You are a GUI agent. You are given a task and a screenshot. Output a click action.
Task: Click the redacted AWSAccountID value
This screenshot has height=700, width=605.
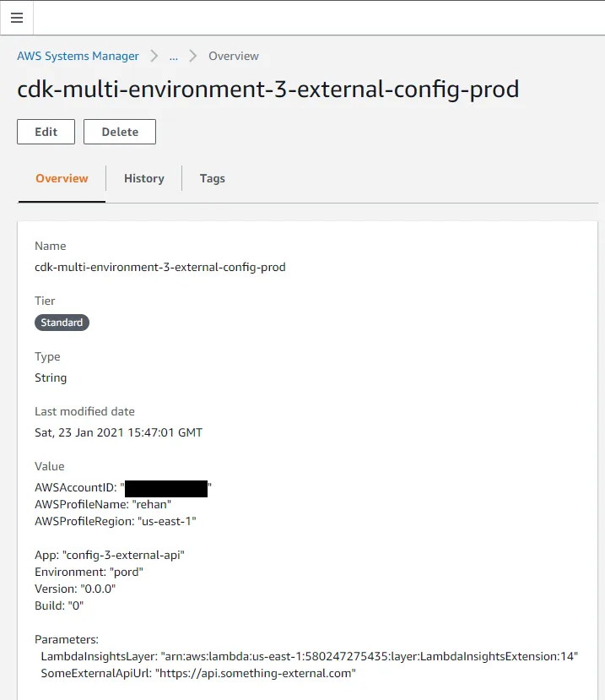[165, 488]
